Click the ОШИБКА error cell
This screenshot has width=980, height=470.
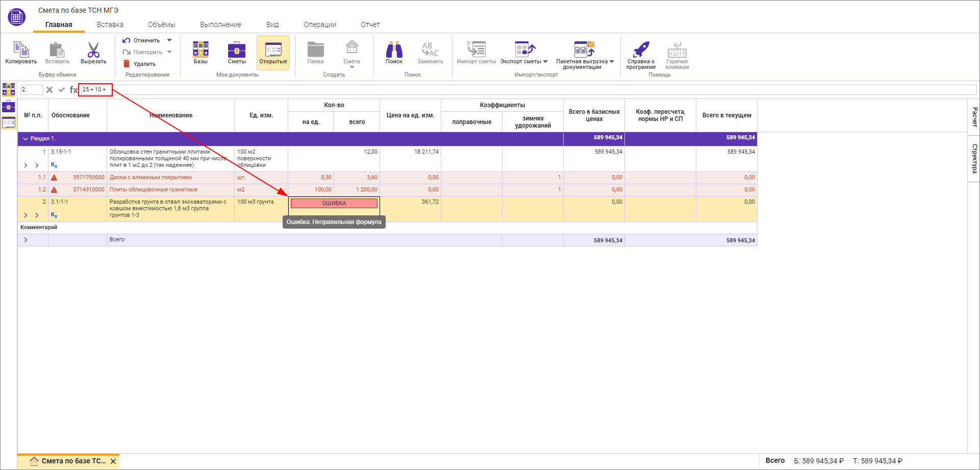334,203
